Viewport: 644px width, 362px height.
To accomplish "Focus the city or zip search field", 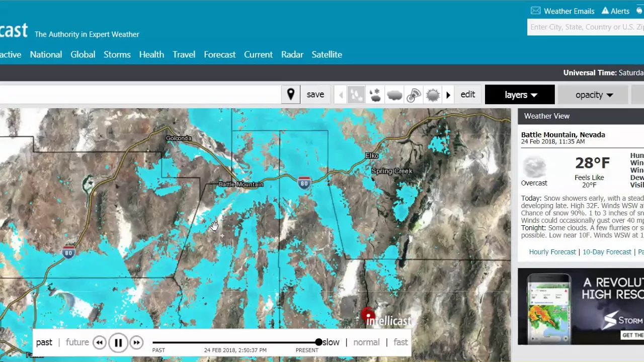I will (x=586, y=27).
